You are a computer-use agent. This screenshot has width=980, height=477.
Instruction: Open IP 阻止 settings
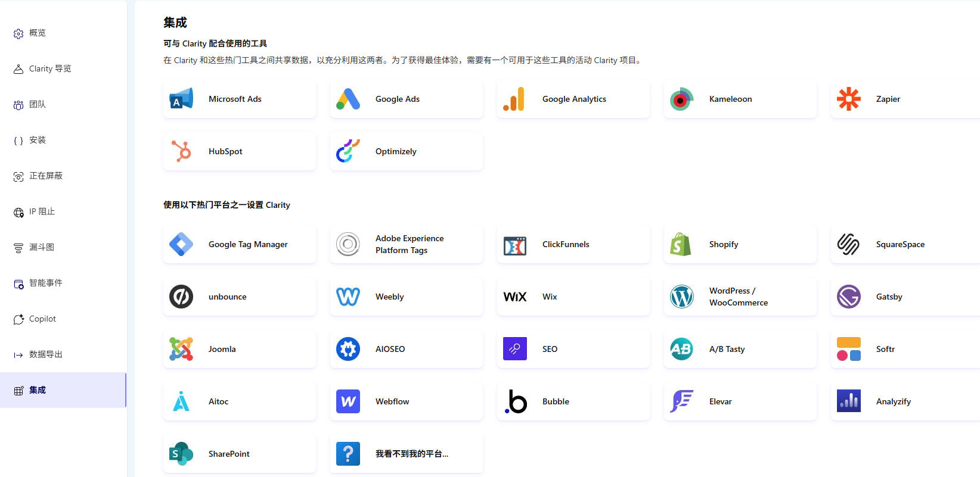point(63,211)
